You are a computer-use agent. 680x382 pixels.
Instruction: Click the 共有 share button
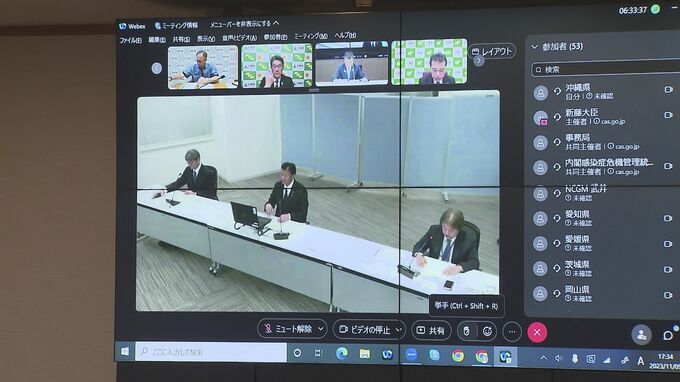tap(431, 330)
